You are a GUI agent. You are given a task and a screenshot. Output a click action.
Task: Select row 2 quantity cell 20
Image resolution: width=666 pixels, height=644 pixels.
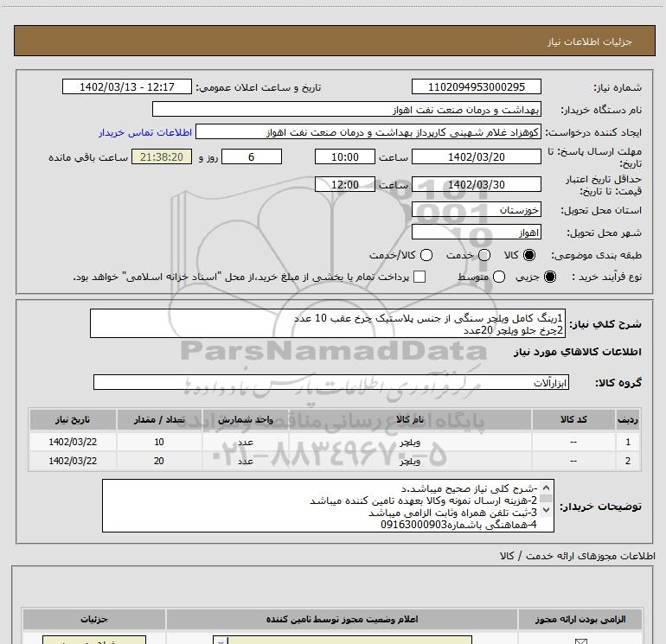(159, 461)
